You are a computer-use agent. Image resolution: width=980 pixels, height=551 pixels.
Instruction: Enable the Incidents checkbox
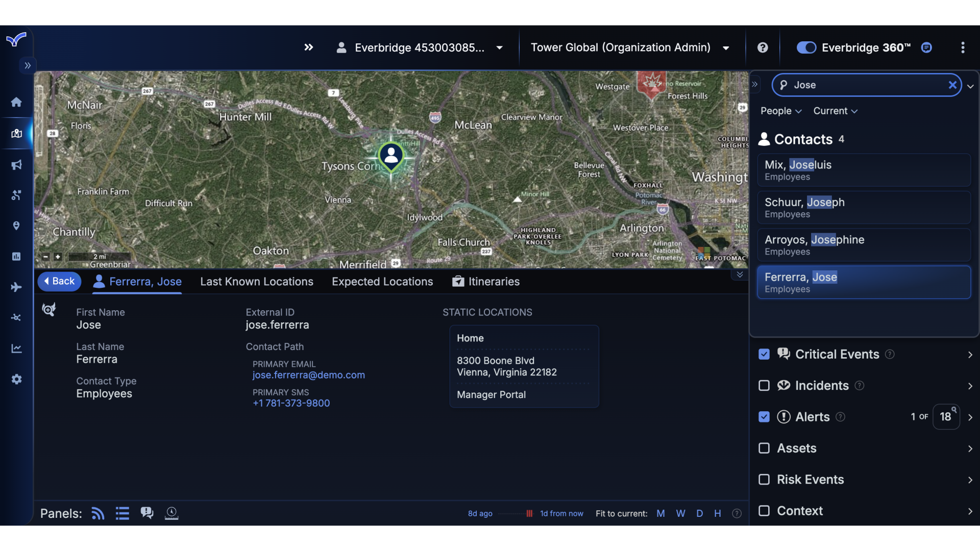[x=764, y=386]
